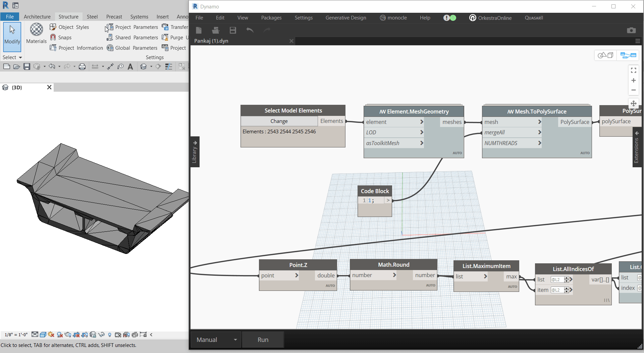Expand Dynamo Library side panel
This screenshot has width=644, height=353.
point(195,152)
